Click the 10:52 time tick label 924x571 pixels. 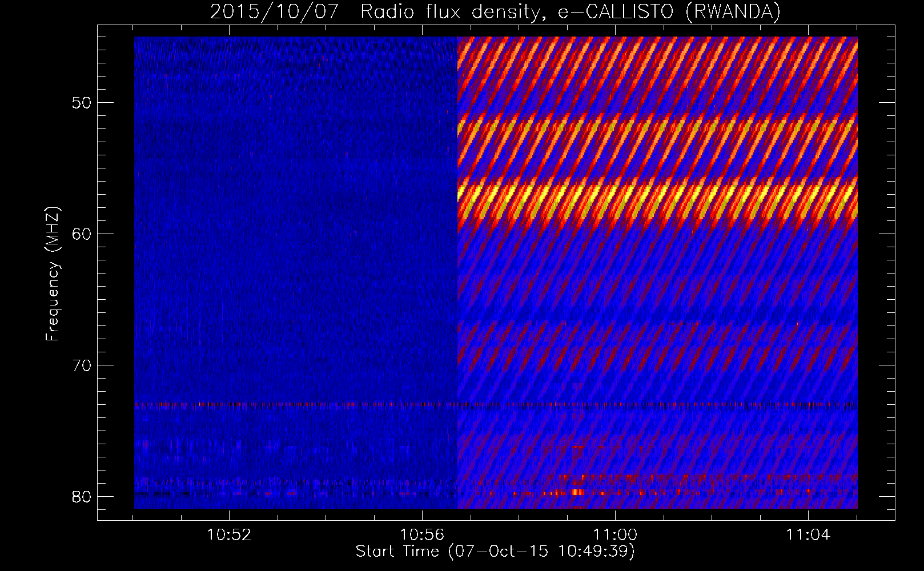229,535
